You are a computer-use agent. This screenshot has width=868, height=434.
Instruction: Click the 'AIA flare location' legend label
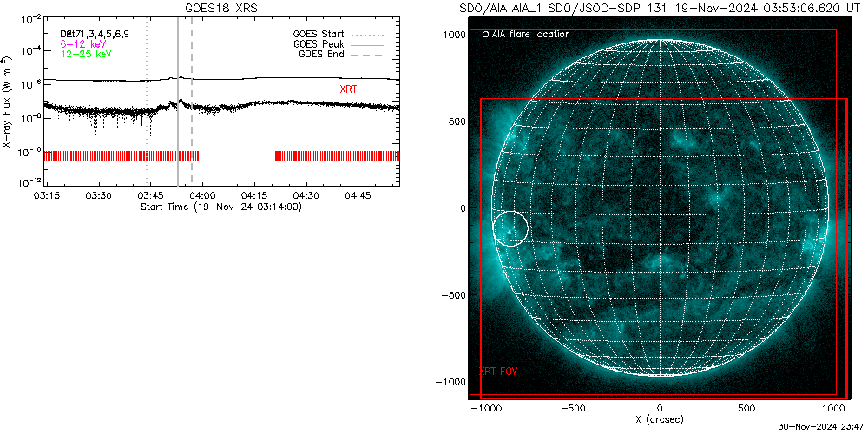530,35
